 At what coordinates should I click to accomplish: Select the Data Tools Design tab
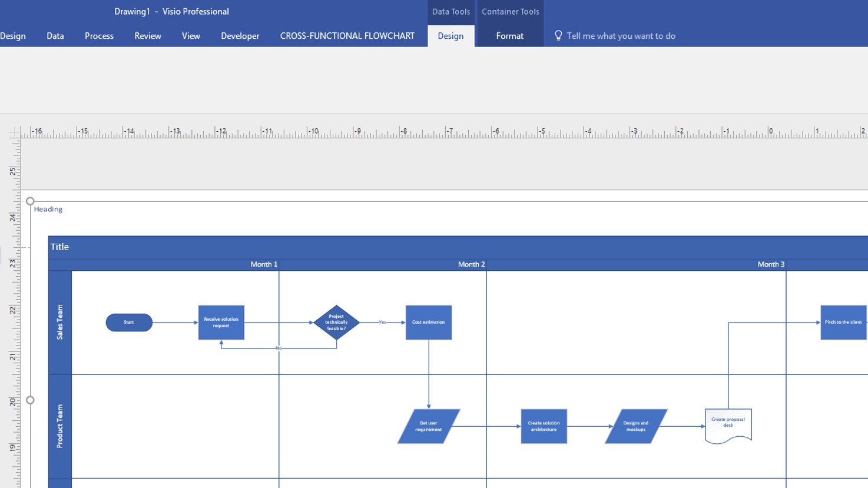tap(450, 36)
